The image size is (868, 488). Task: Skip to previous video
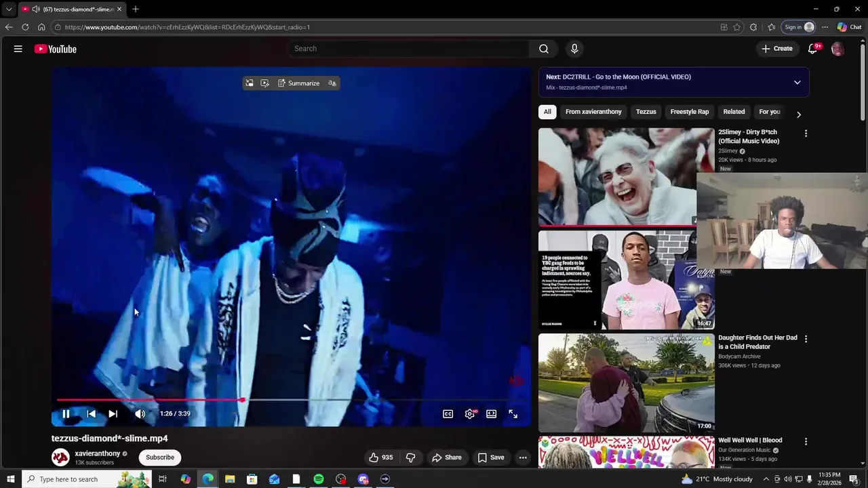coord(91,413)
